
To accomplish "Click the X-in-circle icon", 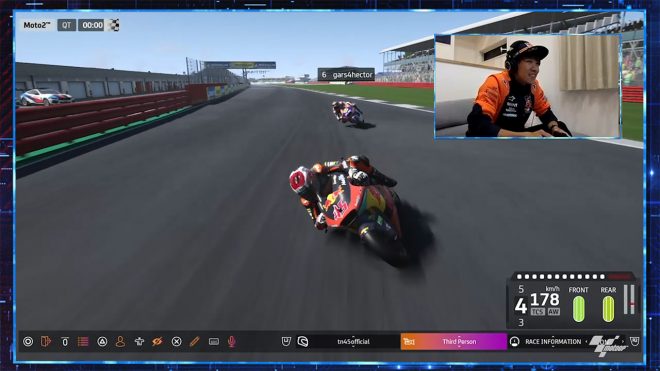I will tap(176, 342).
